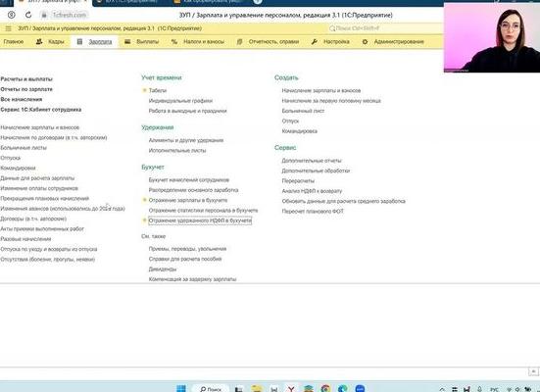The image size is (540, 392).
Task: Open Google Chrome from the taskbar
Action: [325, 389]
